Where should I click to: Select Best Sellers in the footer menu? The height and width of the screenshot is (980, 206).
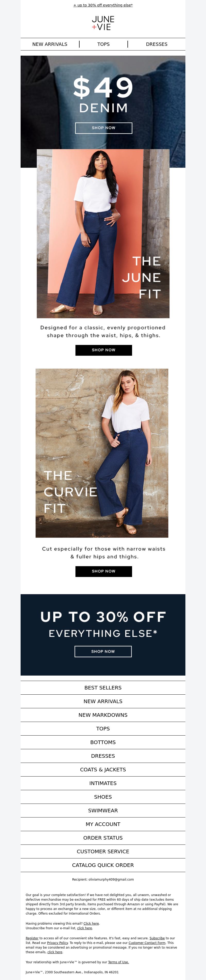point(103,688)
